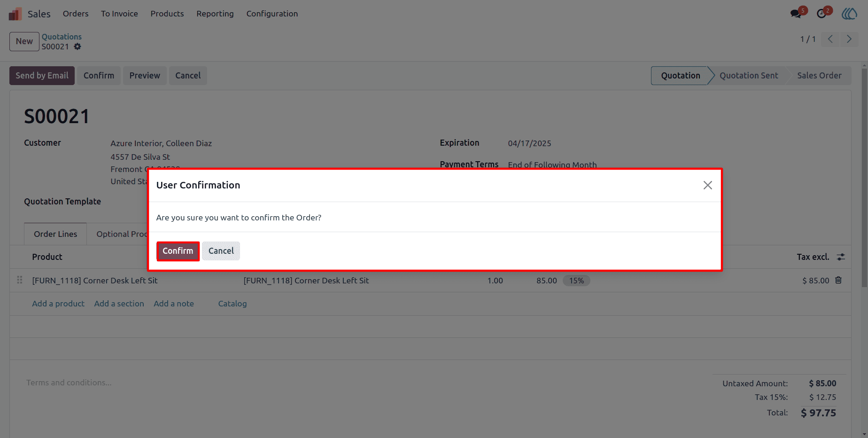Viewport: 868px width, 438px height.
Task: Select the Sales Order status stage
Action: pyautogui.click(x=819, y=76)
